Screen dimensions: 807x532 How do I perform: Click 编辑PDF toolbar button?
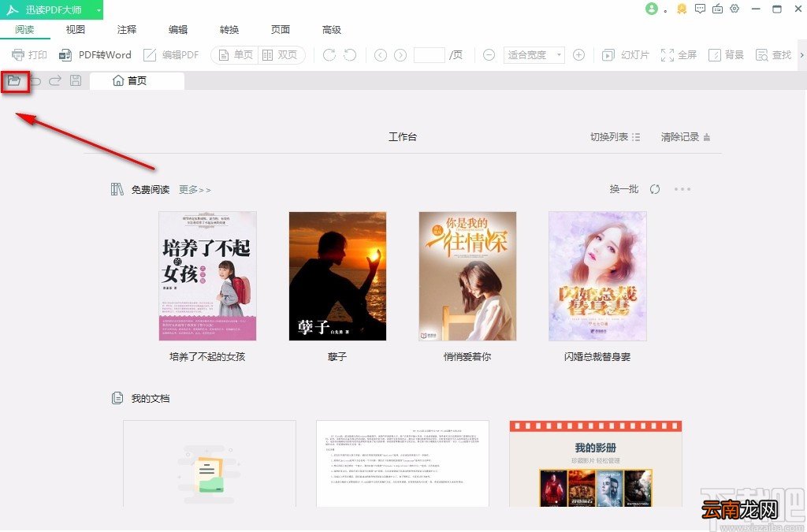click(171, 55)
